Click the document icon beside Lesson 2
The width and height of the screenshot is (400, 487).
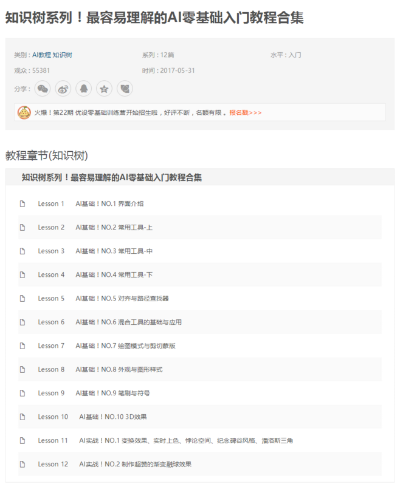pyautogui.click(x=22, y=227)
